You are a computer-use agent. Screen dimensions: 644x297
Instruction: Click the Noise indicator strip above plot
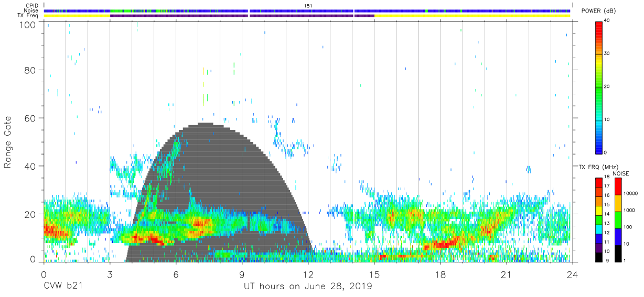click(x=307, y=10)
